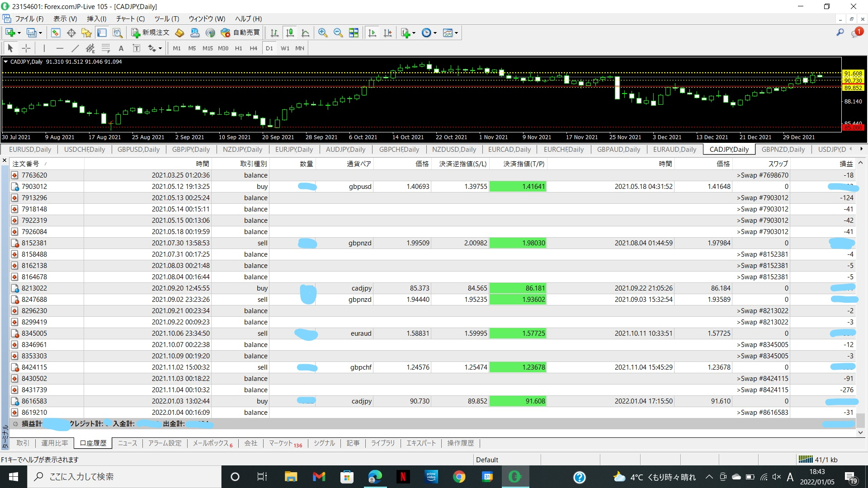The image size is (868, 488).
Task: Toggle candlestick chart display mode
Action: coord(290,33)
